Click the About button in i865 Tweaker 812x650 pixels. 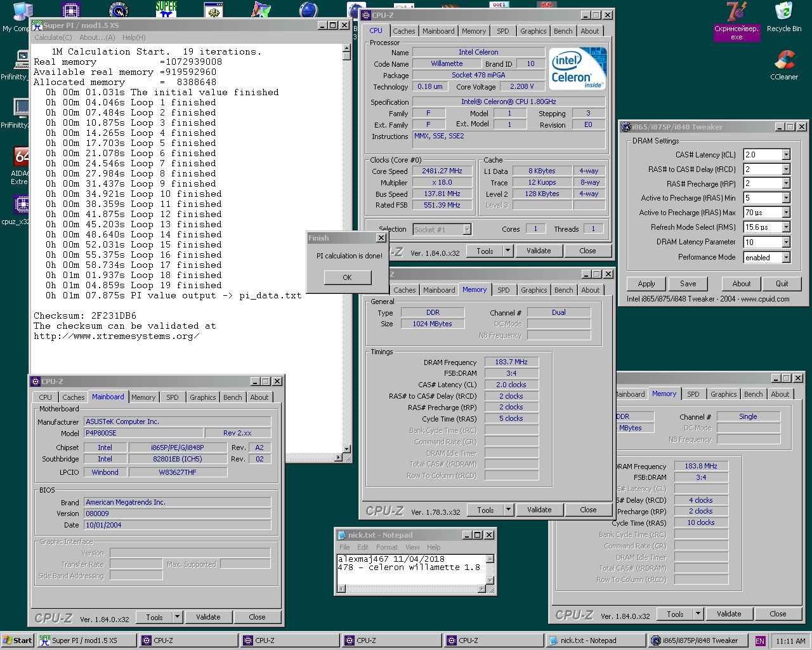[741, 284]
